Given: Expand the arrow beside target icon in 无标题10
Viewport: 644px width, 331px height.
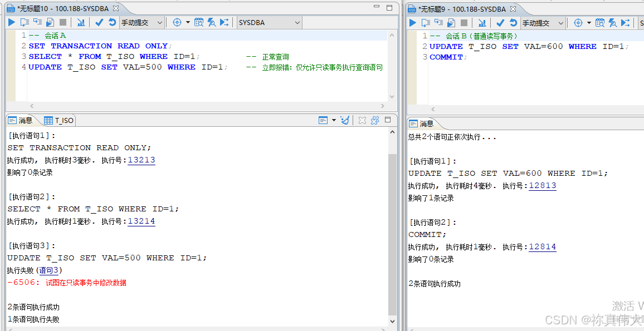Looking at the screenshot, I should click(x=188, y=23).
